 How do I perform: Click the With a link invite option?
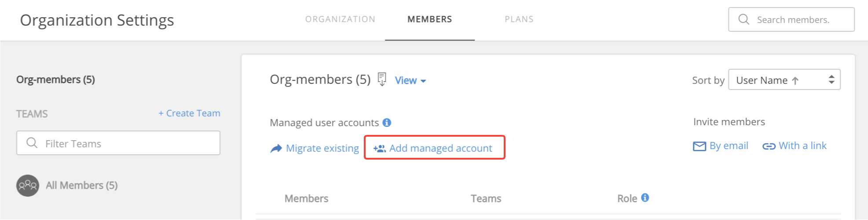point(802,145)
